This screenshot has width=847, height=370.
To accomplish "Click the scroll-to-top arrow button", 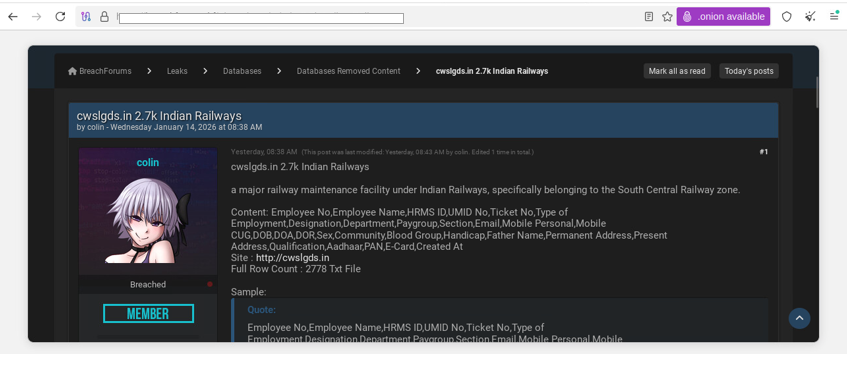I will point(799,319).
